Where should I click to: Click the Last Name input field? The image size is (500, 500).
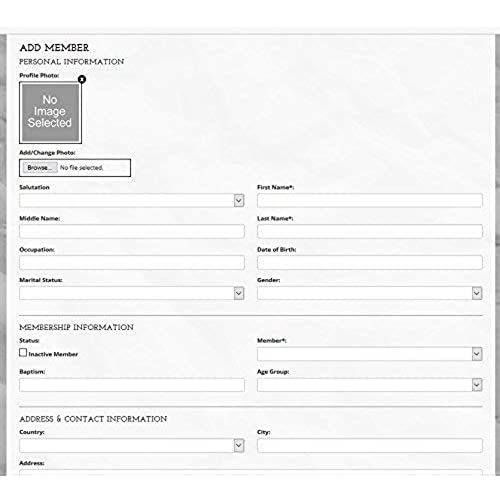(370, 231)
